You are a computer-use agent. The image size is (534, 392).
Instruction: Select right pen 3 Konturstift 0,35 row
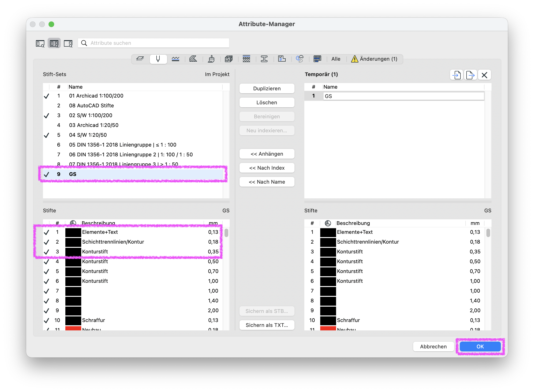click(394, 252)
